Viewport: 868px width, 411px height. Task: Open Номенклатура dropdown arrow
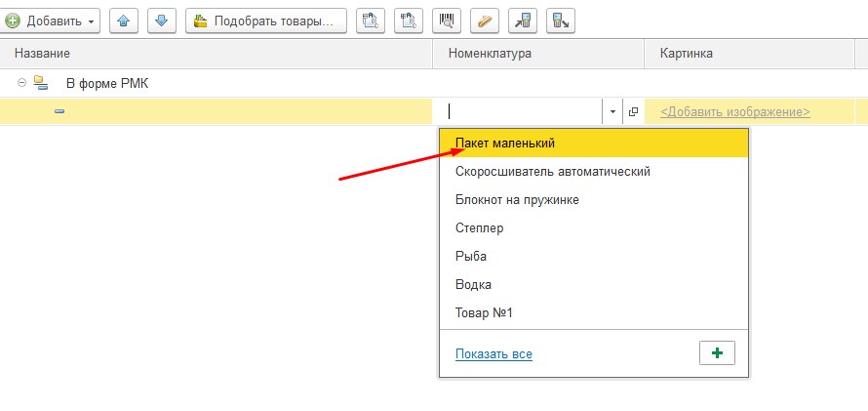pos(612,112)
